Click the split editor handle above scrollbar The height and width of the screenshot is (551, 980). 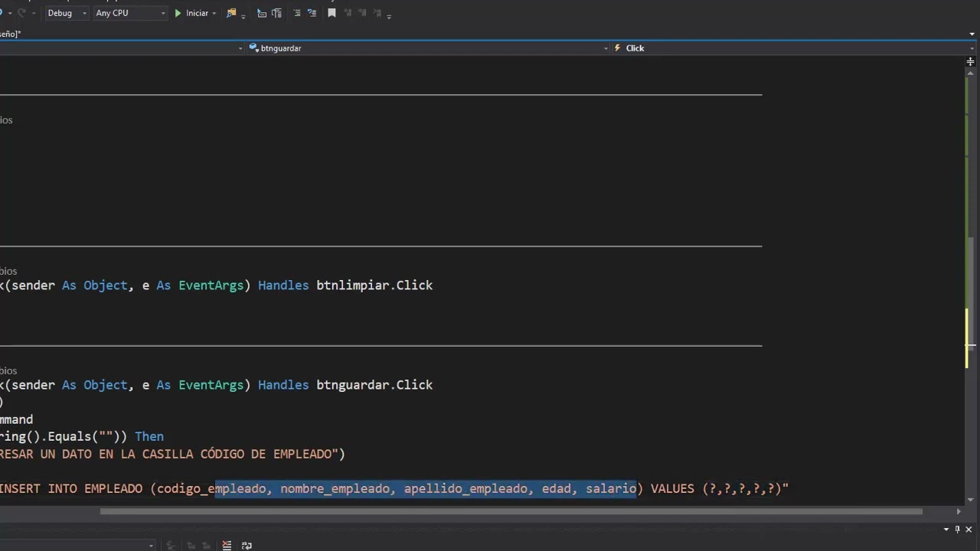(970, 61)
